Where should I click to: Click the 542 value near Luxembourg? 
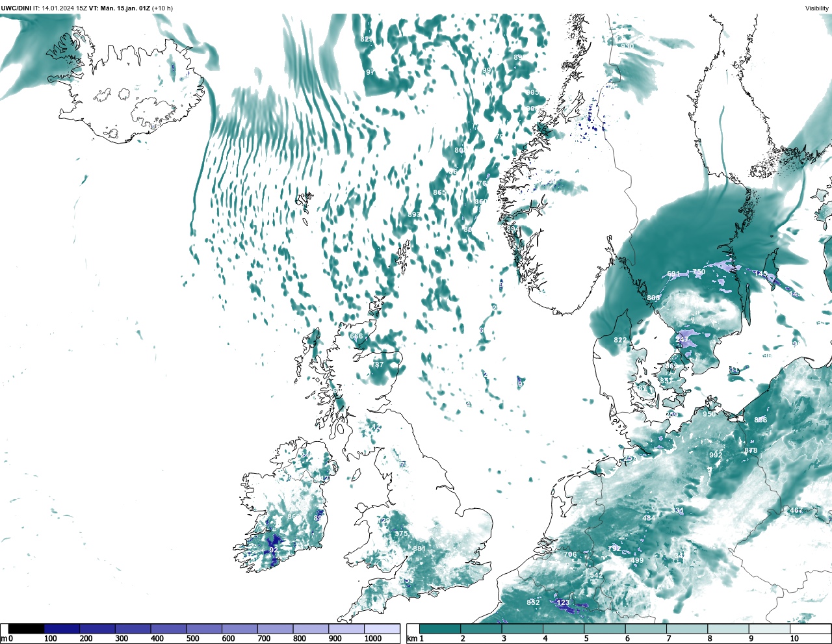[596, 575]
